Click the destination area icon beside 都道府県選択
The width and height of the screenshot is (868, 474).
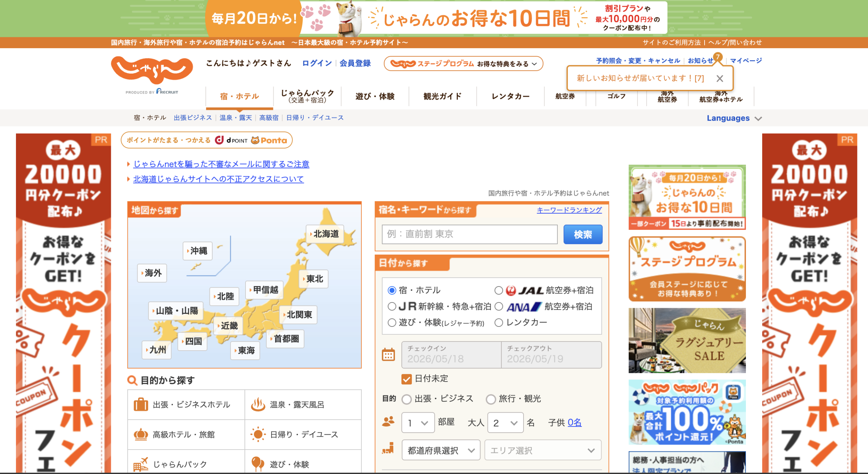tap(388, 448)
